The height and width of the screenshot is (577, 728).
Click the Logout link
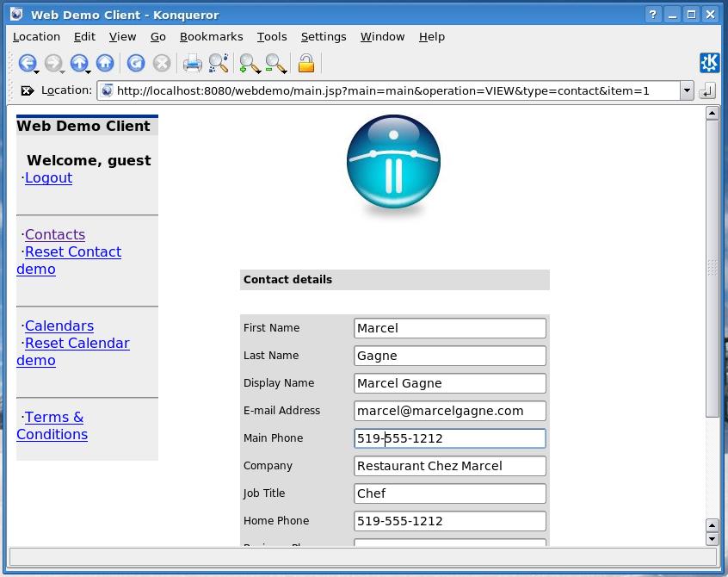click(x=48, y=177)
